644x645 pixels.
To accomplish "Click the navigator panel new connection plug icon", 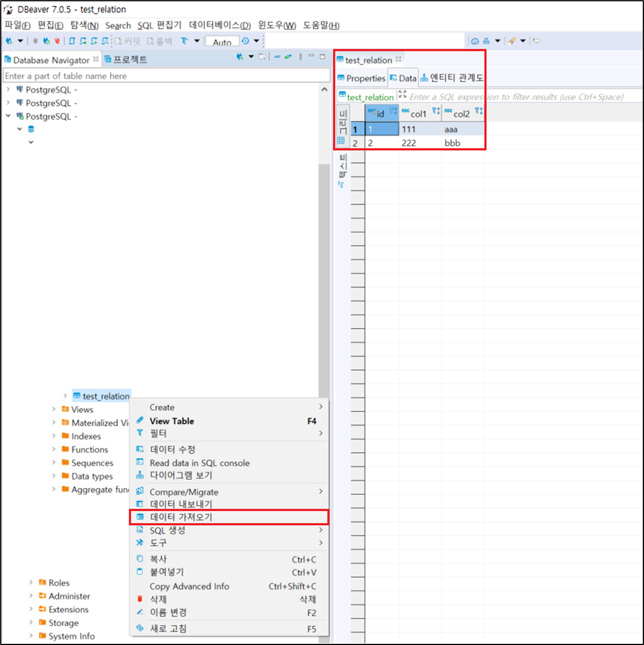I will tap(240, 57).
